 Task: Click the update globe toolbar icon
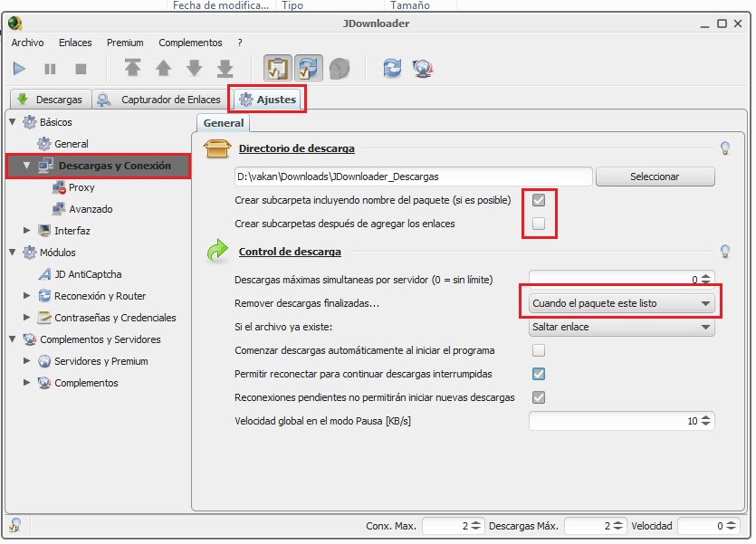[423, 69]
